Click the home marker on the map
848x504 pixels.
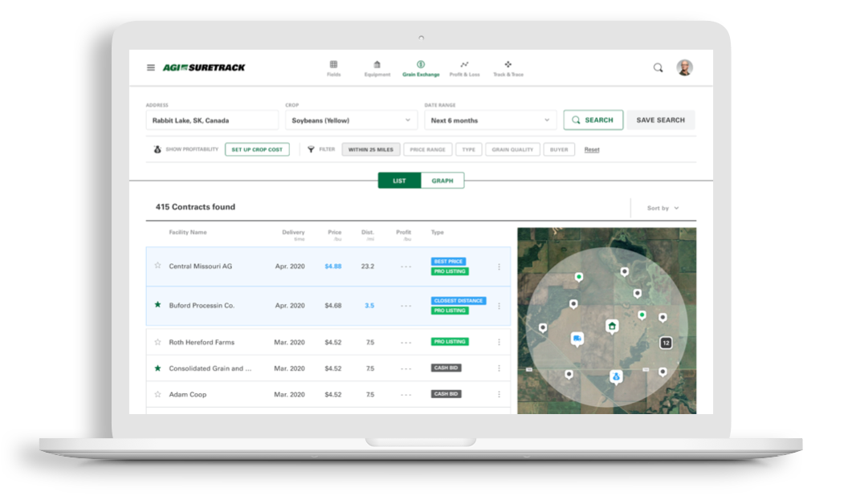point(612,326)
